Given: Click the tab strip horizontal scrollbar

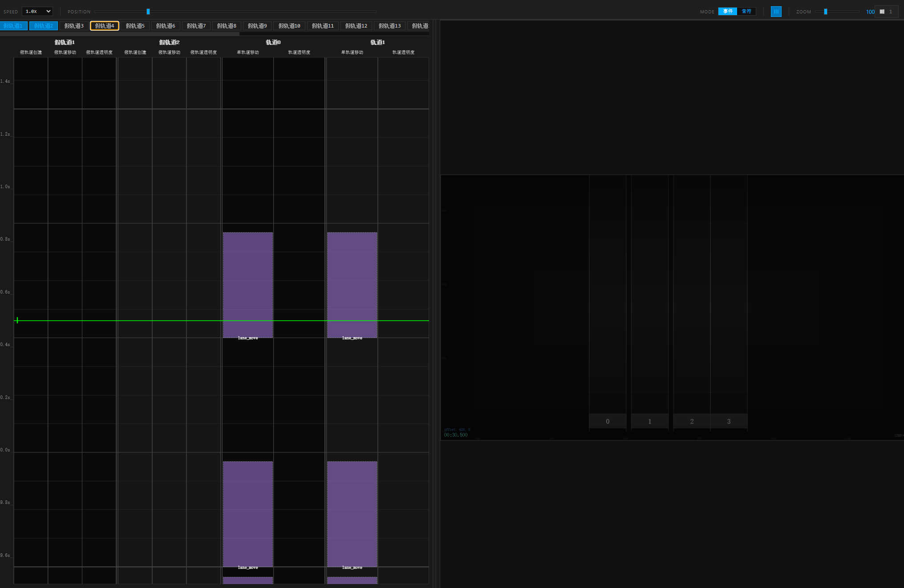Looking at the screenshot, I should 120,34.
